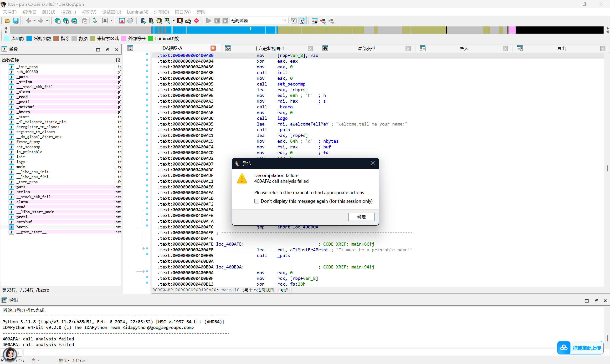Float the 函数 panel with undock button
Screen dimensions: 610x364
(x=108, y=50)
